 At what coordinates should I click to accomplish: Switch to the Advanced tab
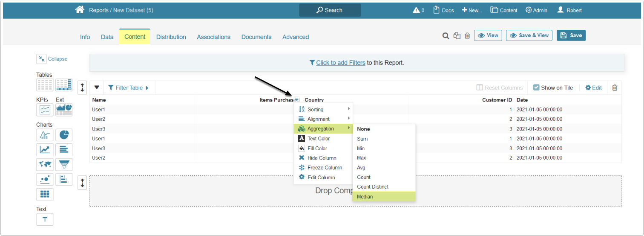tap(296, 37)
